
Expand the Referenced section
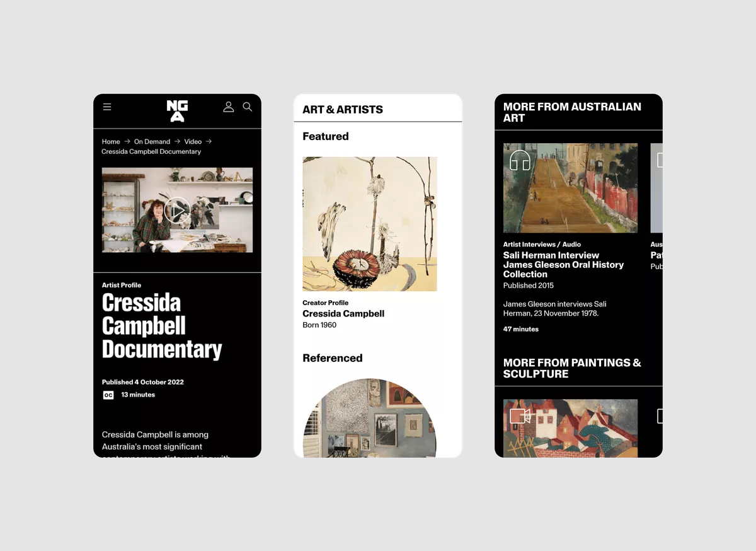tap(333, 358)
